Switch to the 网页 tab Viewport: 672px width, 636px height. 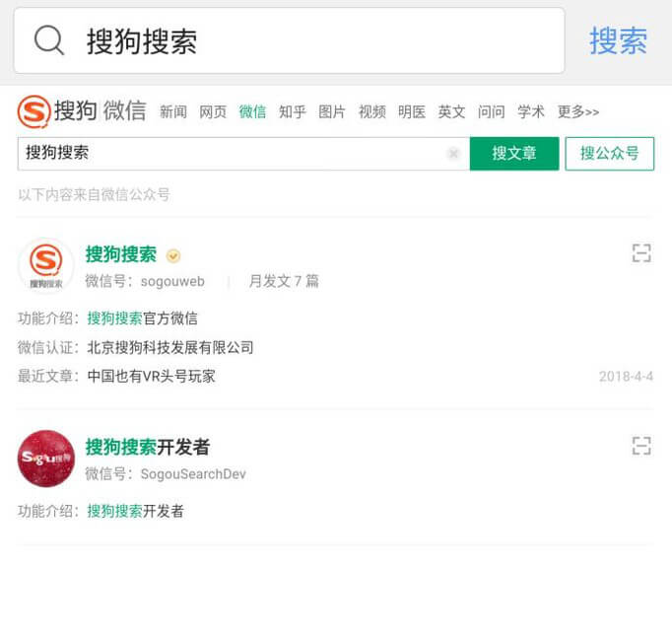(x=213, y=112)
